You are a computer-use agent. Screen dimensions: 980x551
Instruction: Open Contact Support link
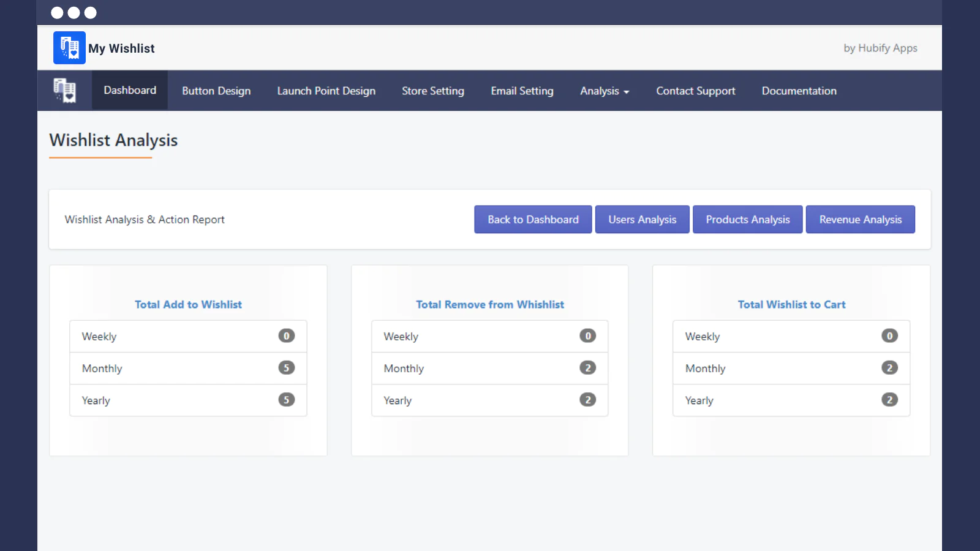click(695, 91)
